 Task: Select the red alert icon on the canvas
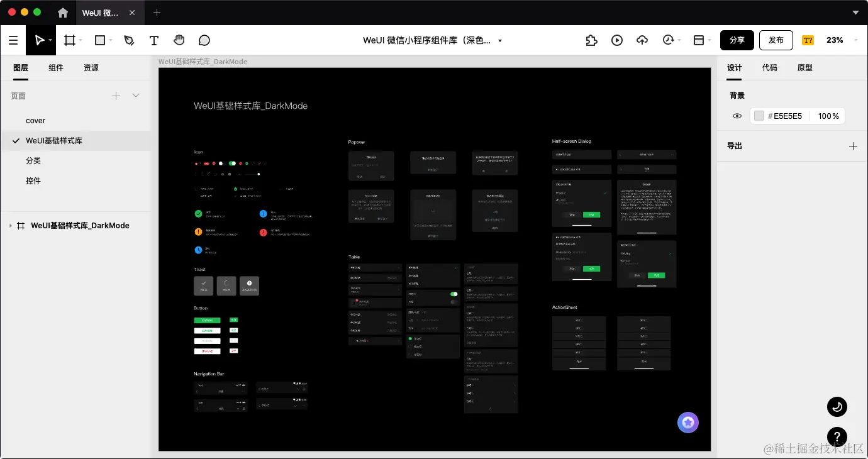[x=263, y=232]
